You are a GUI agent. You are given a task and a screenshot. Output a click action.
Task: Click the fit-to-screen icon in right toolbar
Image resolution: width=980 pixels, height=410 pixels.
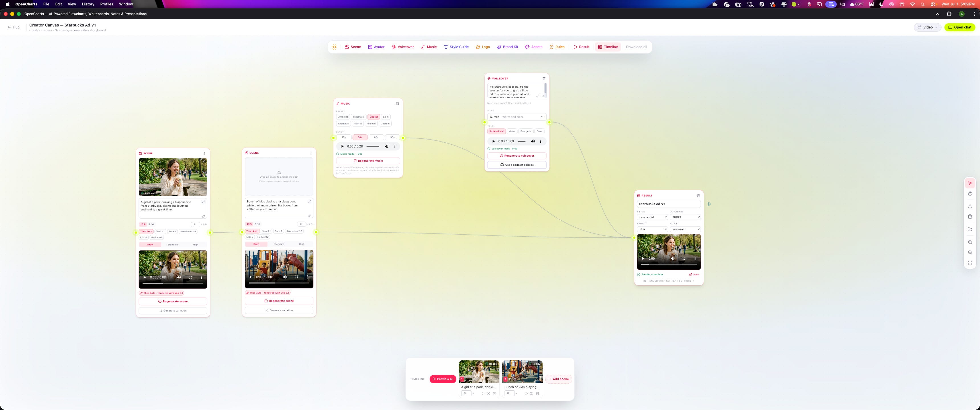tap(970, 263)
